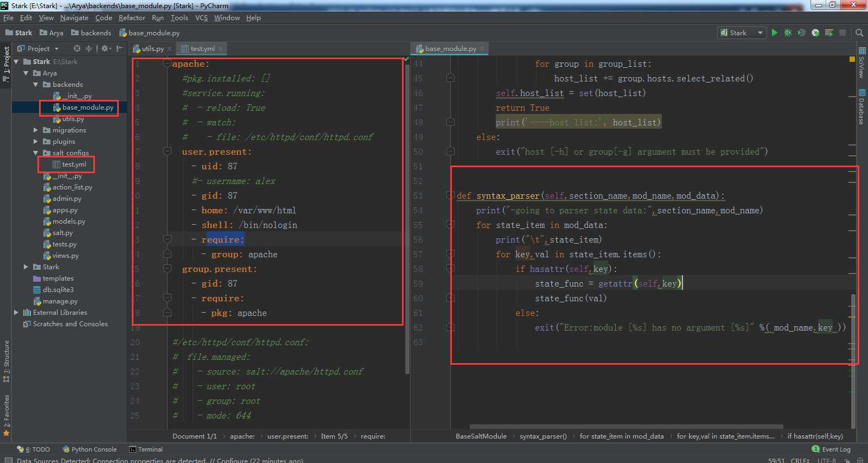Screen dimensions: 868x463
Task: Click the backends breadcrumb in navigation bar
Action: pos(91,33)
